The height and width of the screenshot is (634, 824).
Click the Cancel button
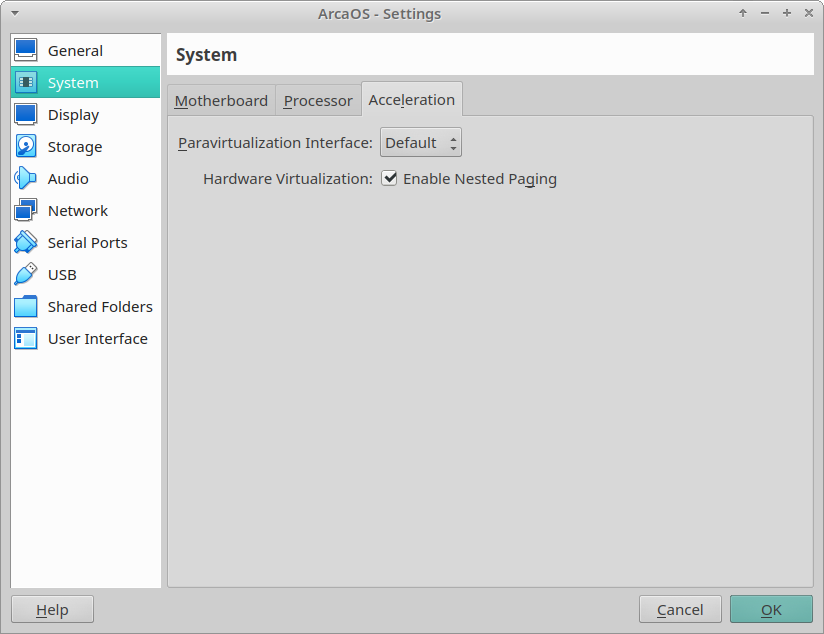pos(680,610)
